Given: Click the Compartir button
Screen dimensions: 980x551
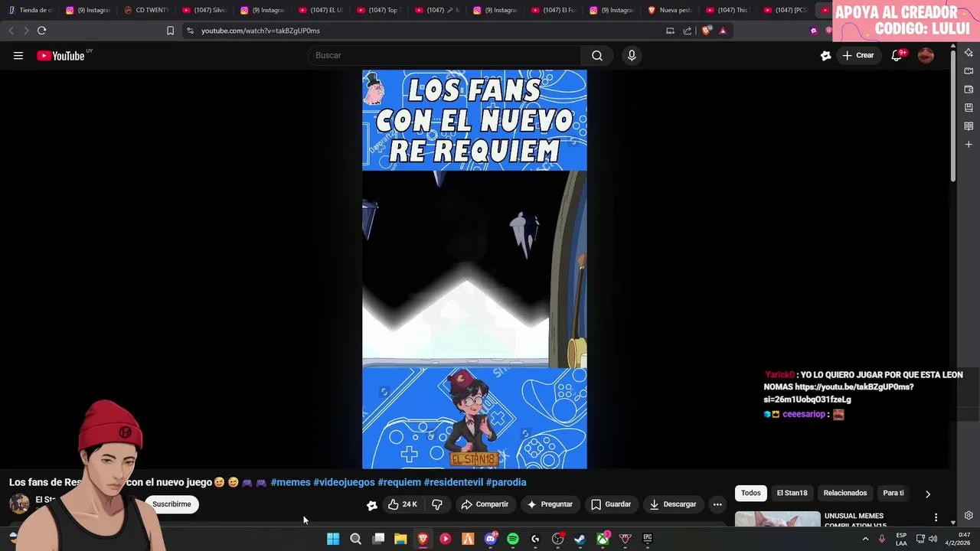Looking at the screenshot, I should [x=485, y=504].
